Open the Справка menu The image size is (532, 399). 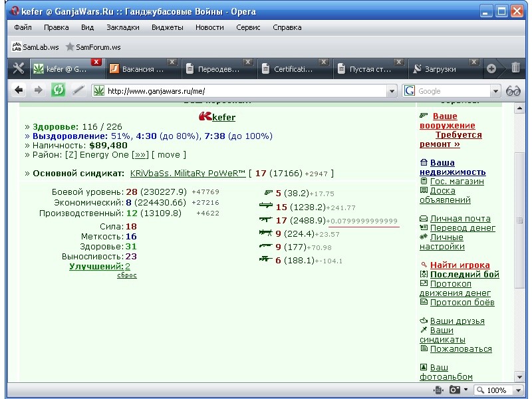click(x=287, y=27)
